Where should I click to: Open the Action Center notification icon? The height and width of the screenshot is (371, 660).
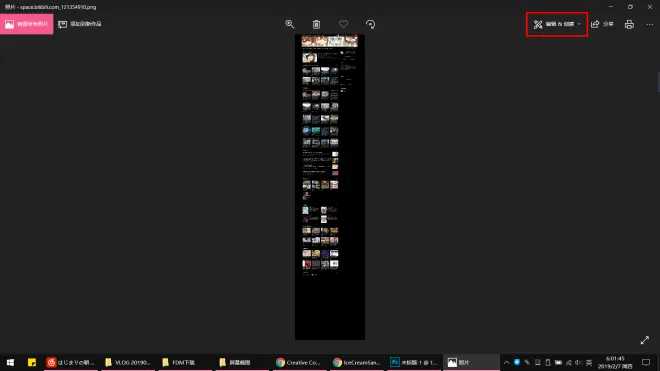(646, 363)
